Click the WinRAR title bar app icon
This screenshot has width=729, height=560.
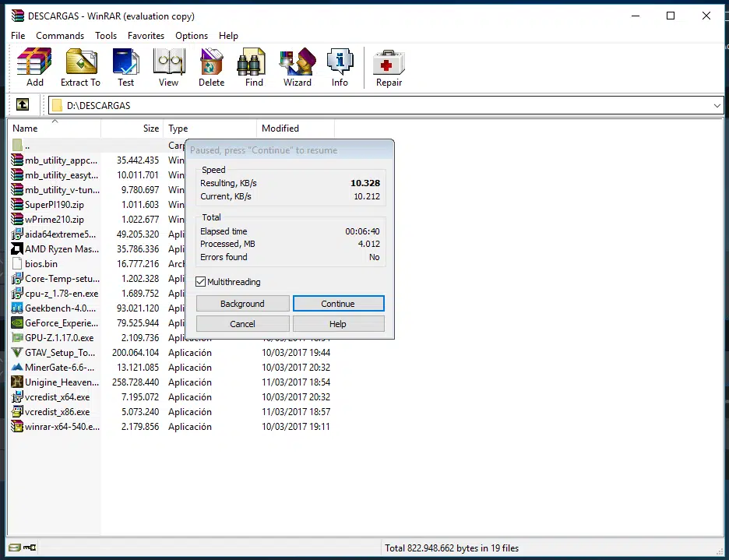[18, 16]
